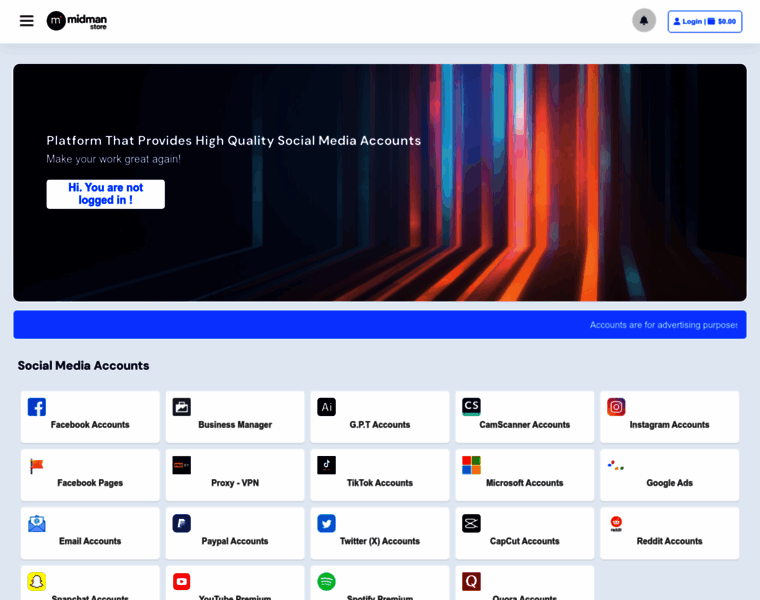The width and height of the screenshot is (760, 600).
Task: Click the Microsoft Accounts logo icon
Action: point(471,465)
